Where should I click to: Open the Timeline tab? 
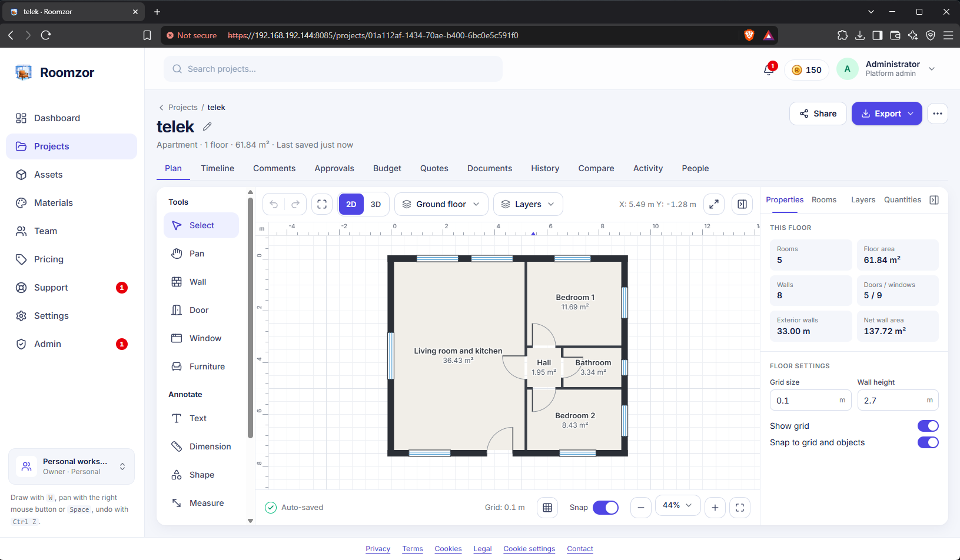pos(217,168)
